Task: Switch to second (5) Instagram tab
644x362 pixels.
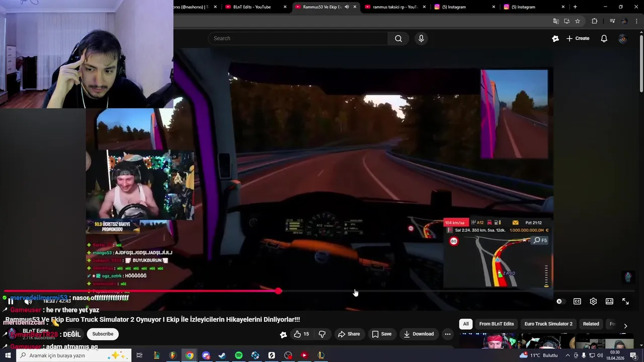Action: tap(530, 7)
